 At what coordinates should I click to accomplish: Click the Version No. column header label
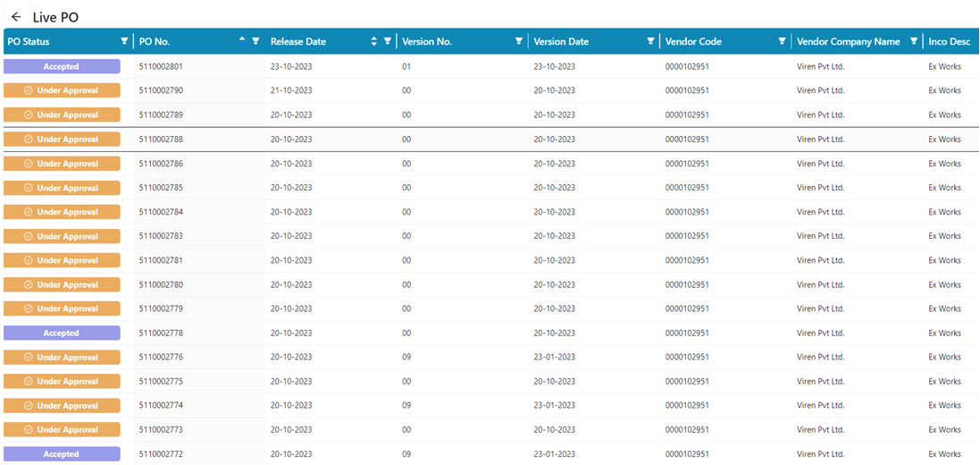[x=427, y=42]
